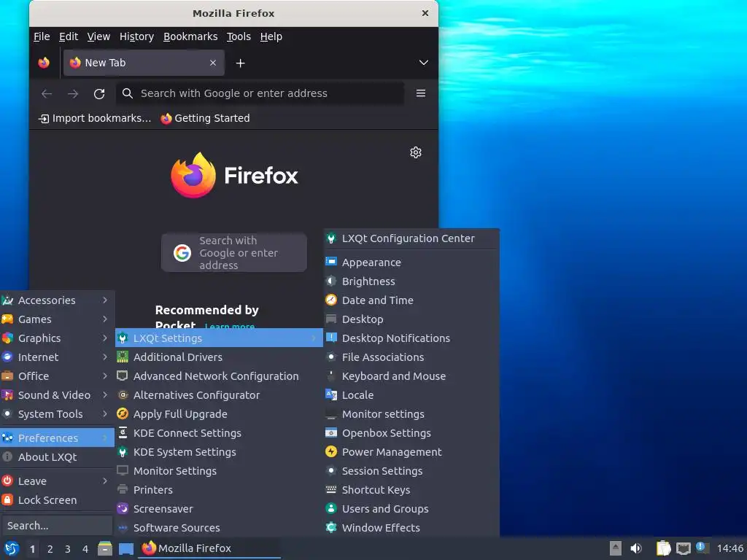Image resolution: width=747 pixels, height=560 pixels.
Task: Click Import bookmarks button
Action: (x=95, y=118)
